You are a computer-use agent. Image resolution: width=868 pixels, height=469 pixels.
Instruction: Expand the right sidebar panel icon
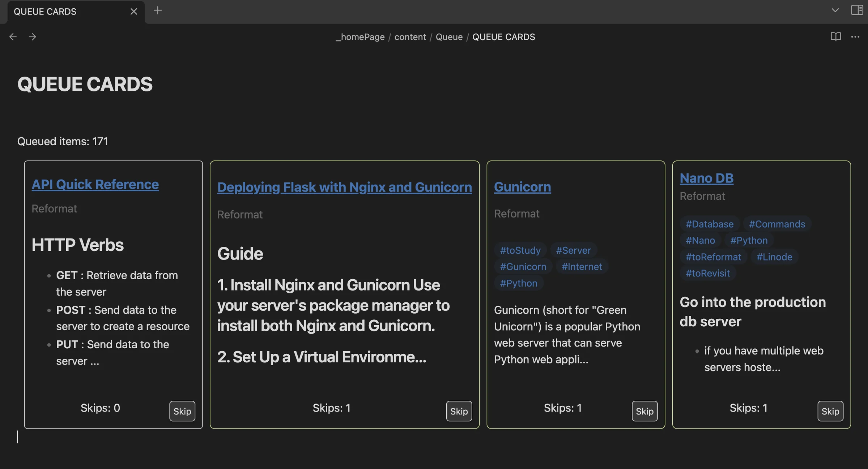(x=856, y=10)
